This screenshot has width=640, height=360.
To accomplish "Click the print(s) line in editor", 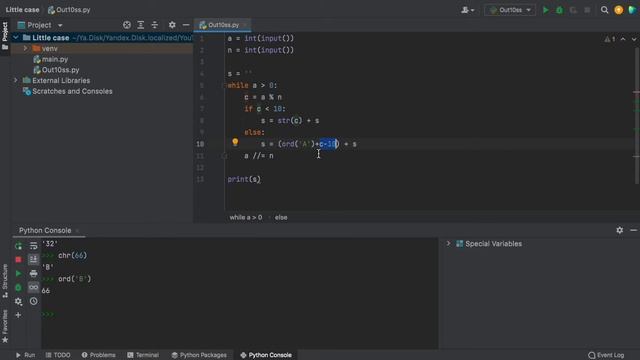I will (244, 179).
